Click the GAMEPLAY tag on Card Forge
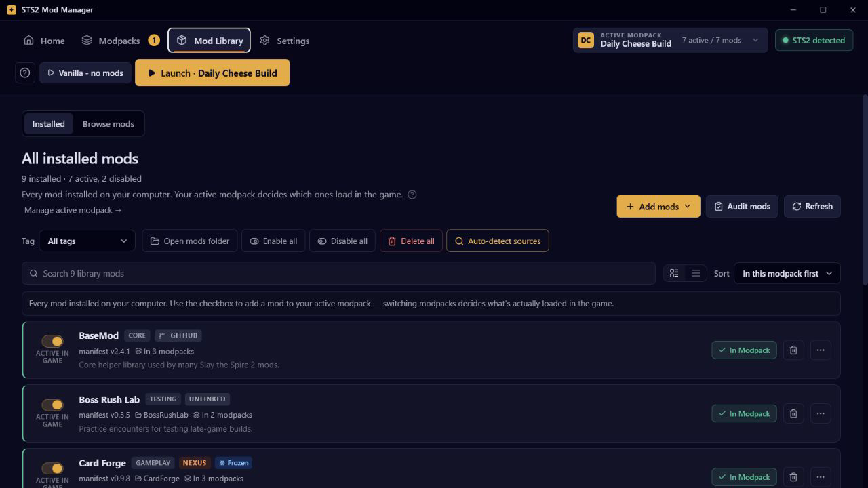The width and height of the screenshot is (868, 488). click(x=153, y=463)
